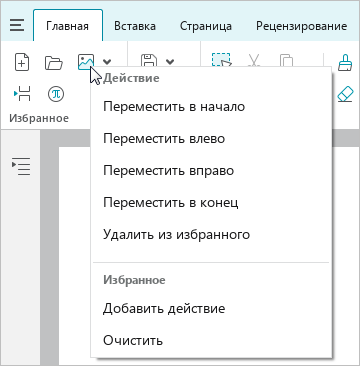Switch to the Главная tab

point(68,26)
